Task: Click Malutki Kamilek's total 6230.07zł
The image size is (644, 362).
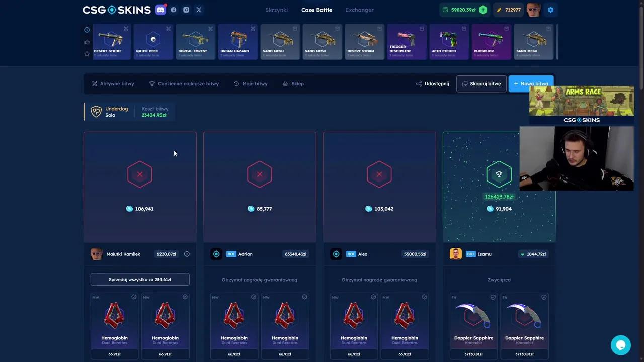Action: click(166, 254)
